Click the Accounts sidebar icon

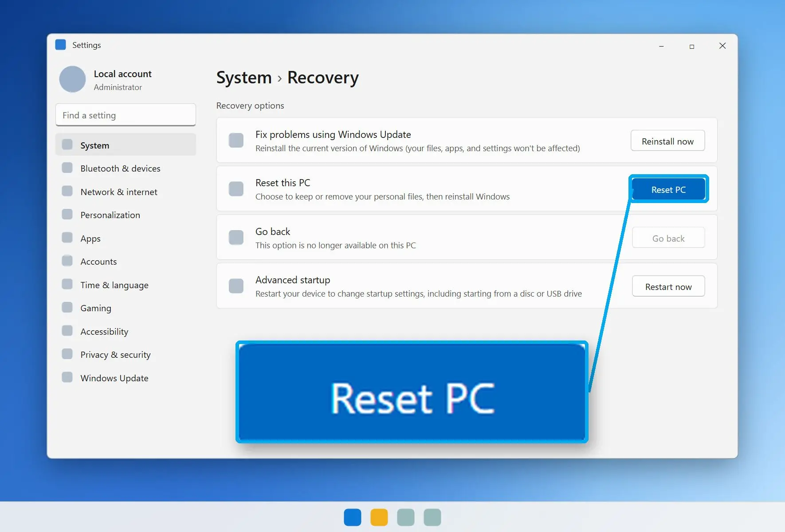point(67,261)
